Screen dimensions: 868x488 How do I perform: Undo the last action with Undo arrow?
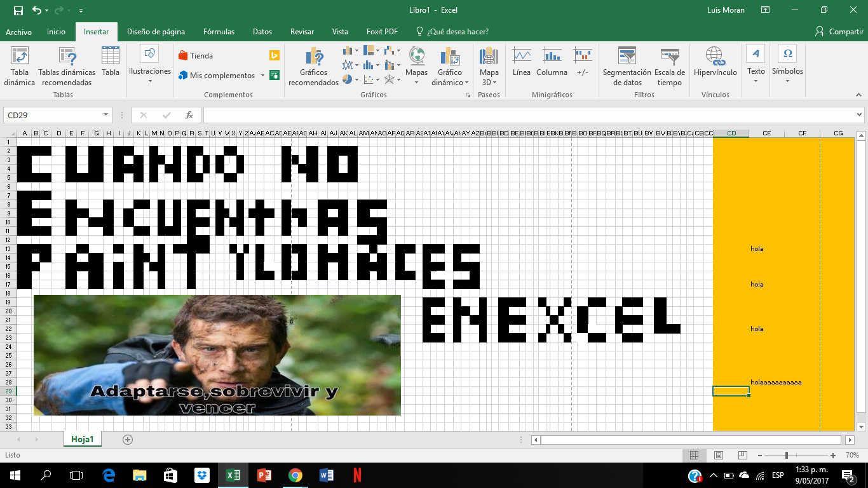37,10
